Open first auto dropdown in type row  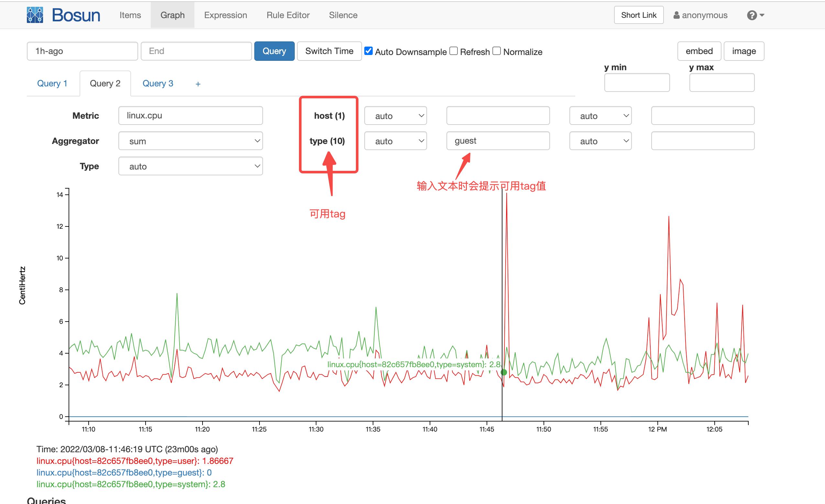(395, 141)
